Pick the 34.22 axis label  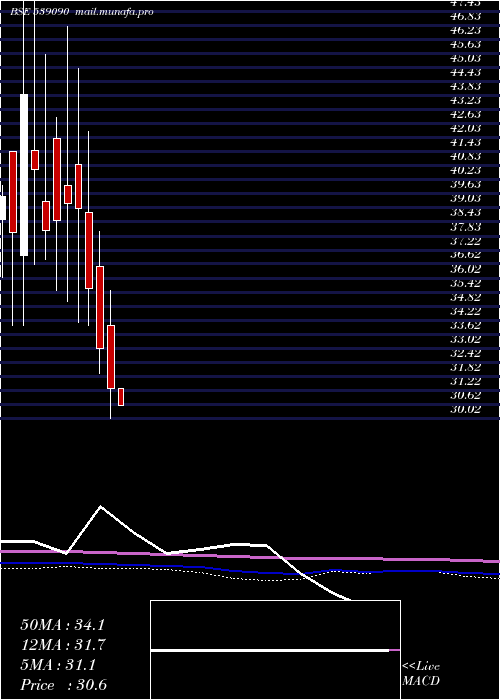click(x=466, y=311)
